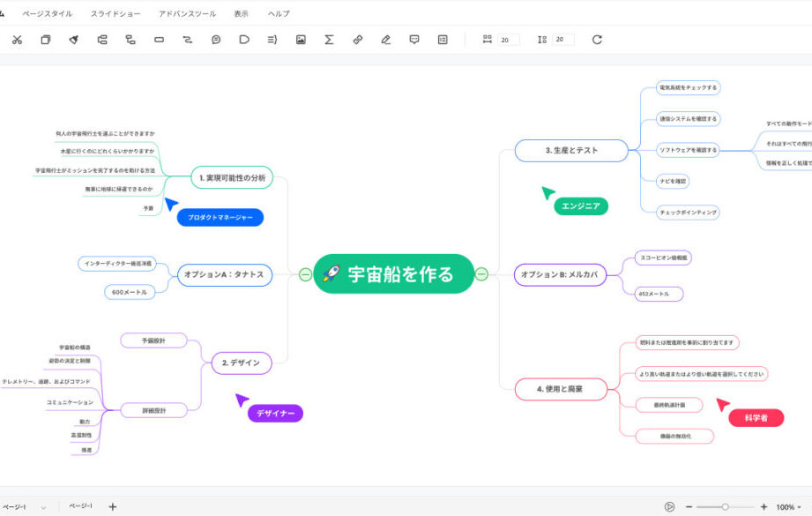
Task: Click the デザイナー label
Action: click(x=275, y=414)
